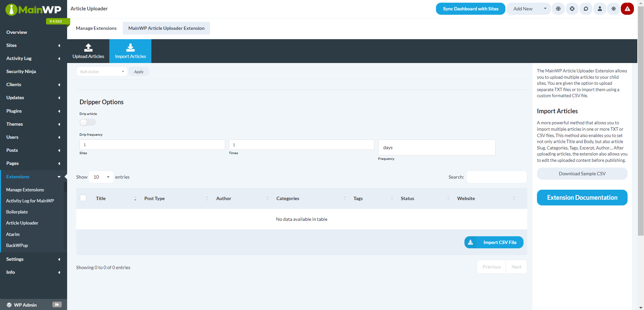
Task: Click the Upload Articles upload icon
Action: [x=88, y=48]
